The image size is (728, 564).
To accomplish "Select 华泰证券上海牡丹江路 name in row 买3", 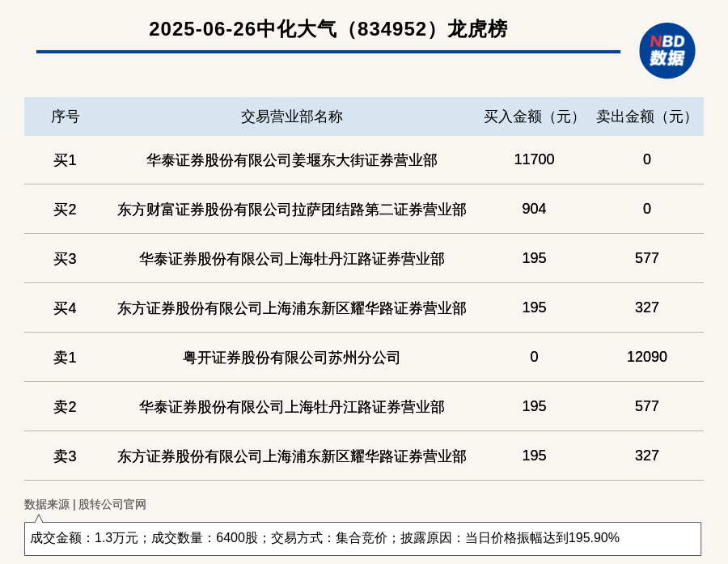I will 291,259.
